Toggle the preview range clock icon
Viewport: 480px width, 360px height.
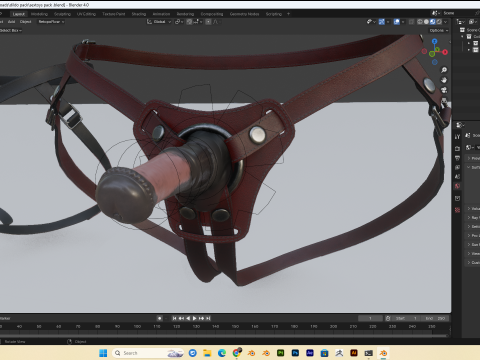click(388, 318)
